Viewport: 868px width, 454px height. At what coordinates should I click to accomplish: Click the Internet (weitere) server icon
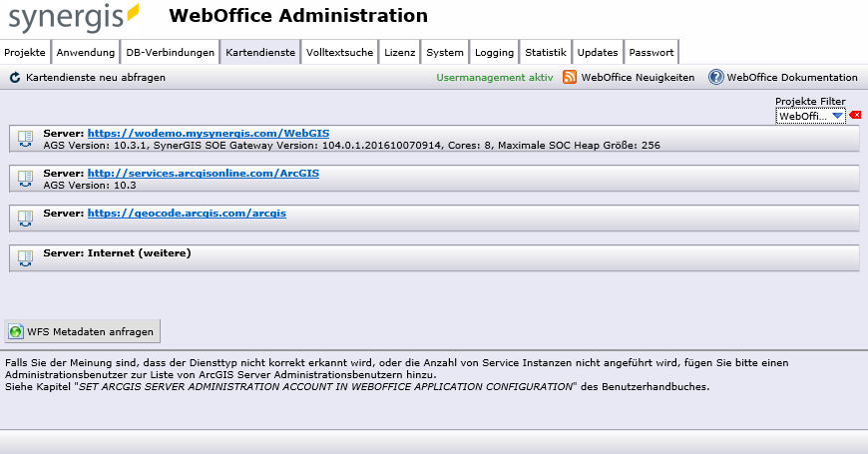tap(25, 258)
